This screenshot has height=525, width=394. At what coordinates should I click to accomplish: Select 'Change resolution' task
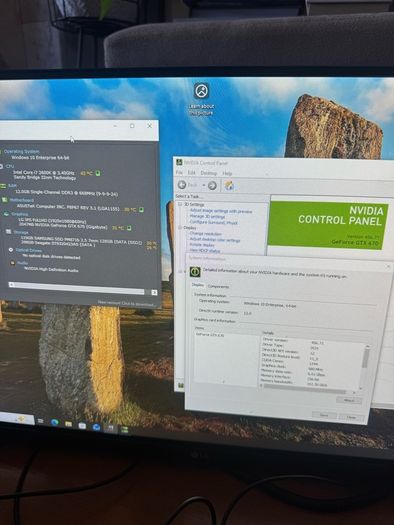tap(206, 234)
